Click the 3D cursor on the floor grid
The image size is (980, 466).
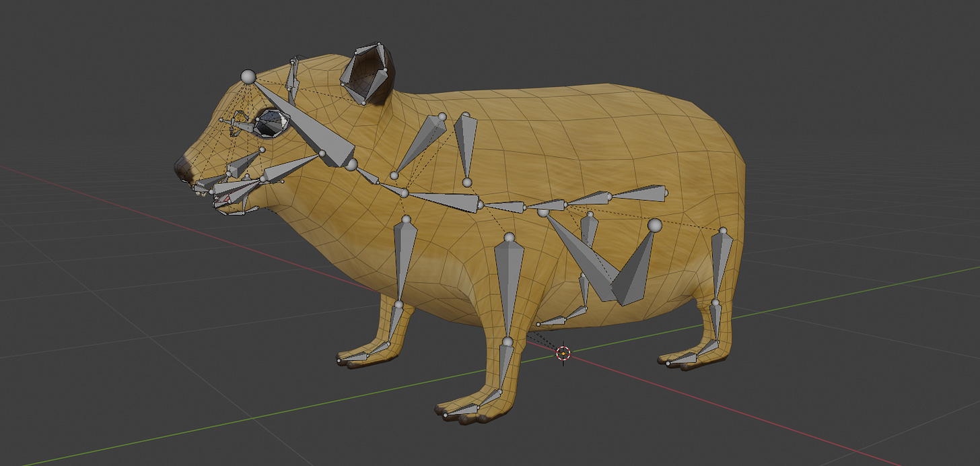(x=563, y=353)
